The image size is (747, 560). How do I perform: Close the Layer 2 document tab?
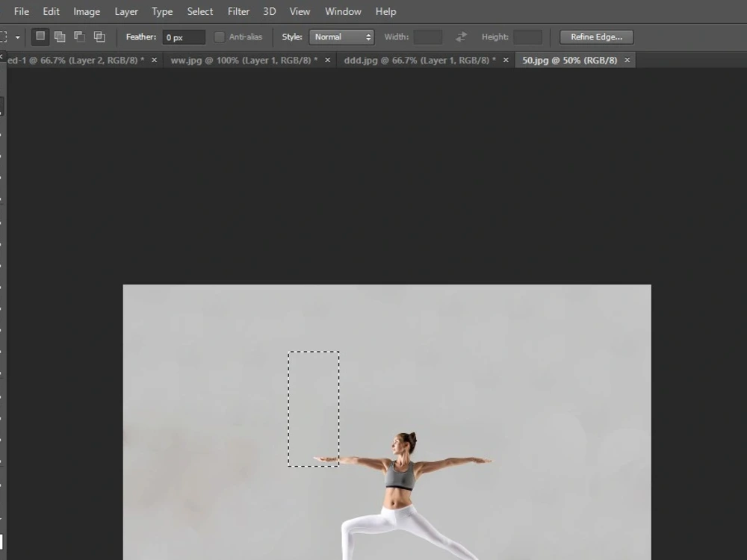(x=154, y=60)
